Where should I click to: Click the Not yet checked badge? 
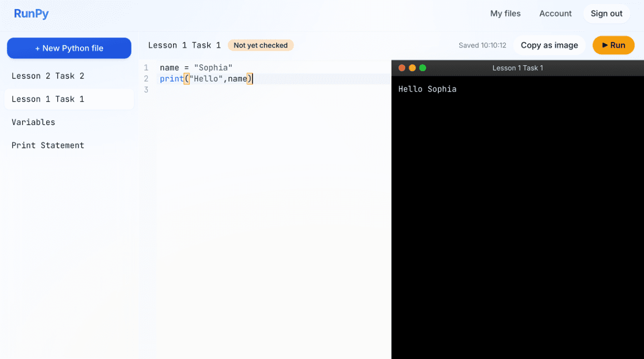[260, 45]
